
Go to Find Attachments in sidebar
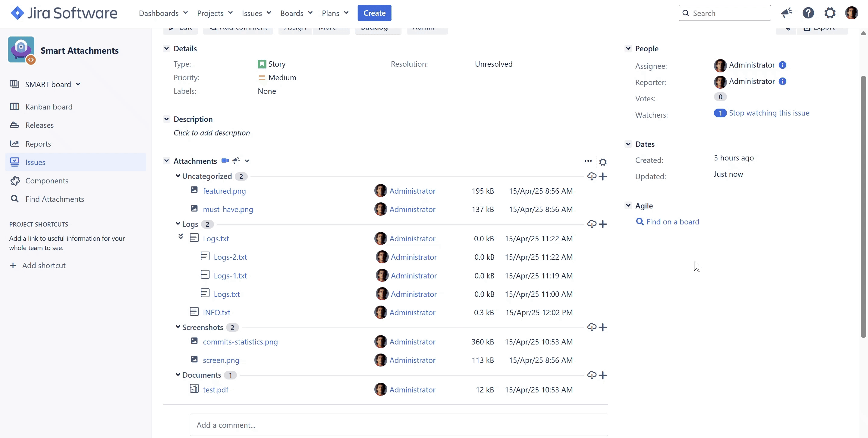[x=55, y=199]
